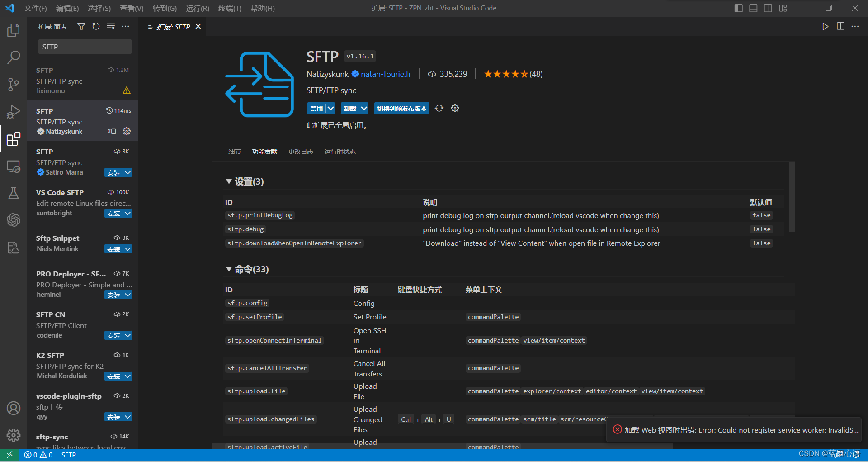868x462 pixels.
Task: Open customize layout control
Action: (783, 8)
